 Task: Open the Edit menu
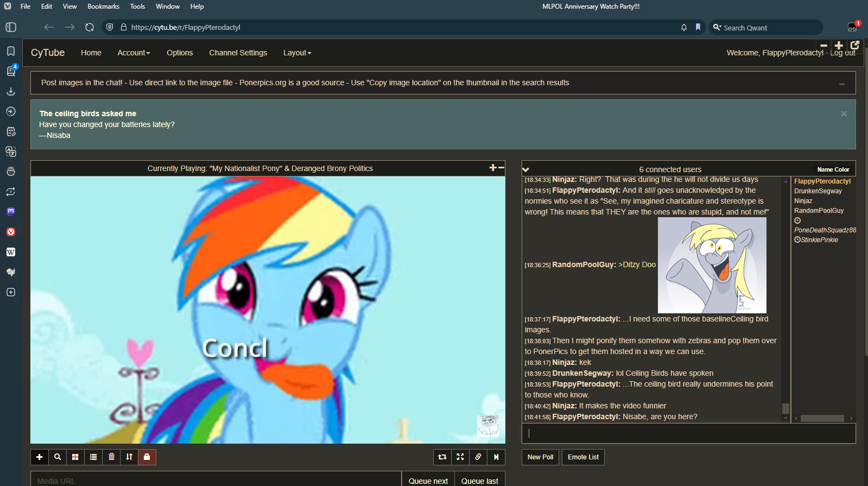47,7
